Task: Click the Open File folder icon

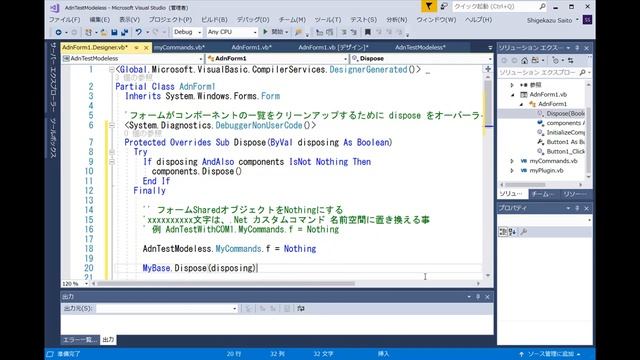Action: [x=104, y=32]
